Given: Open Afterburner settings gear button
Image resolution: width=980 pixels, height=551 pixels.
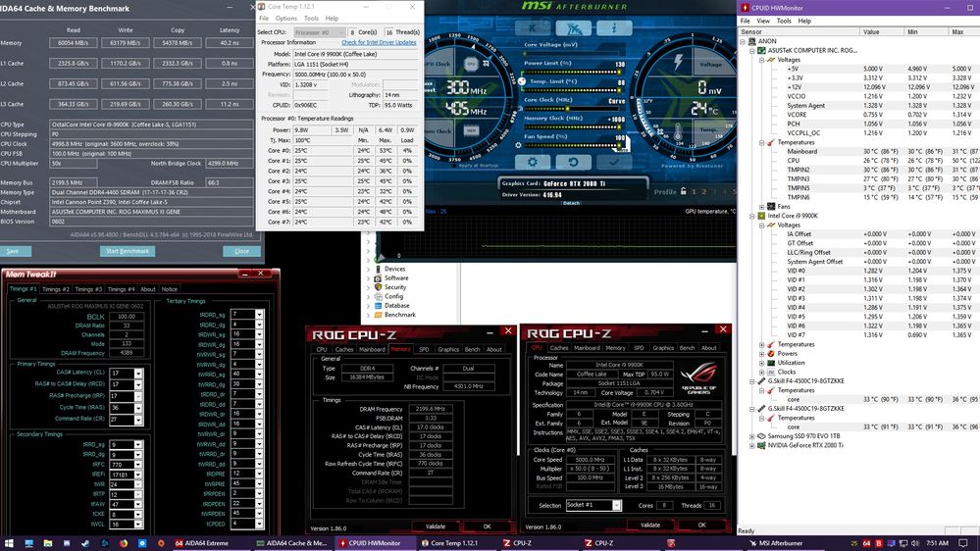Looking at the screenshot, I should (533, 162).
